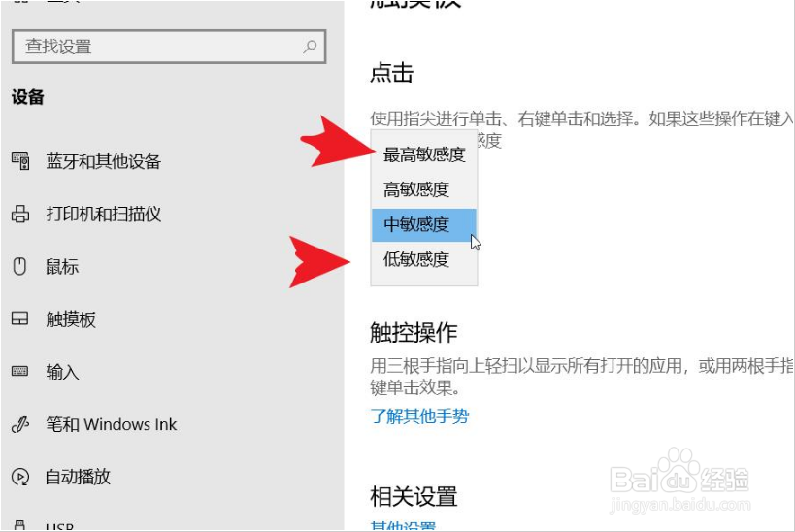This screenshot has height=532, width=795.
Task: Open the 了解其他手势 link
Action: (419, 416)
